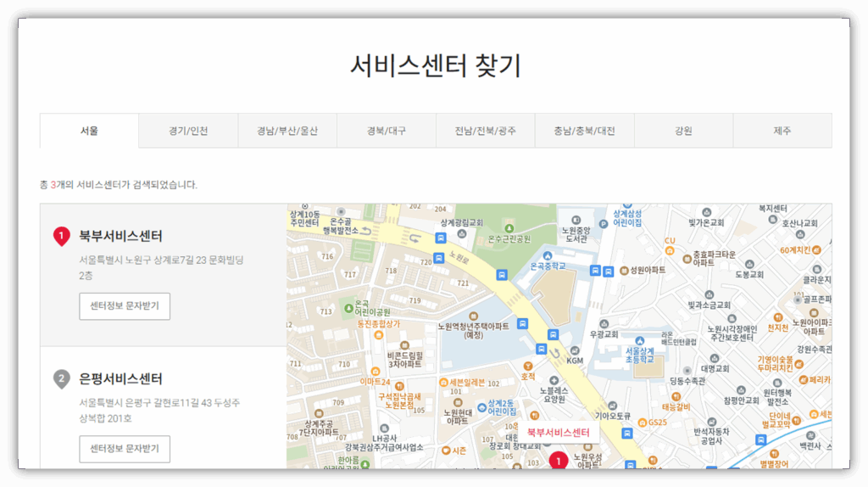This screenshot has width=868, height=487.
Task: Click the CU convenience store icon
Action: [x=670, y=251]
